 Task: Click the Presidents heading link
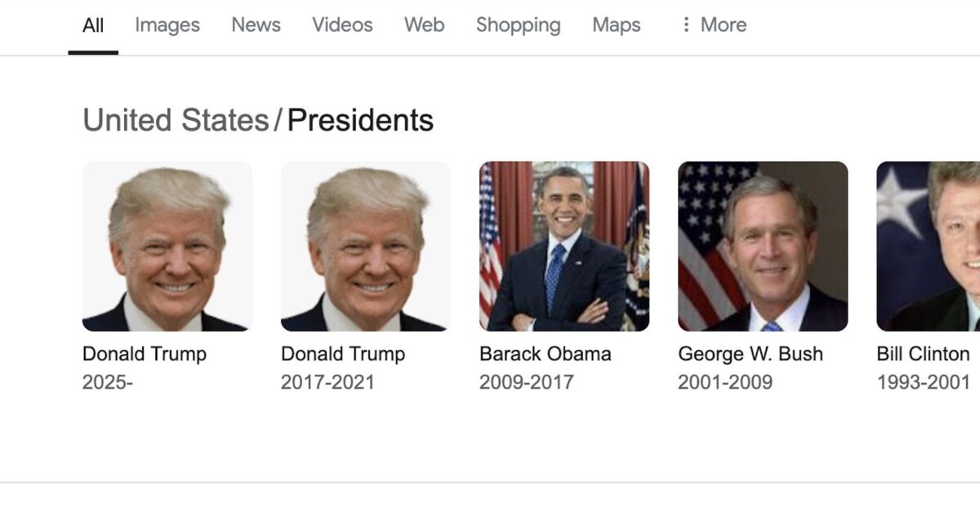click(360, 121)
